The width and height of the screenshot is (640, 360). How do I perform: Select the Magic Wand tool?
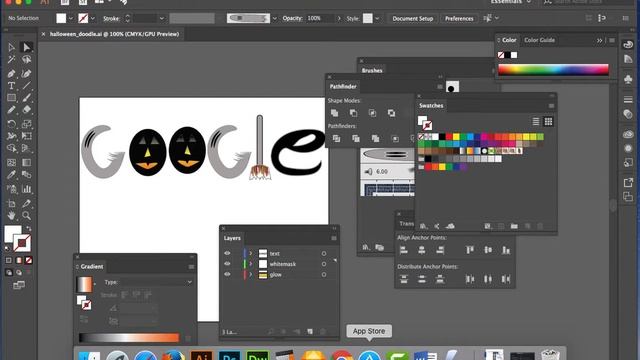pos(11,60)
